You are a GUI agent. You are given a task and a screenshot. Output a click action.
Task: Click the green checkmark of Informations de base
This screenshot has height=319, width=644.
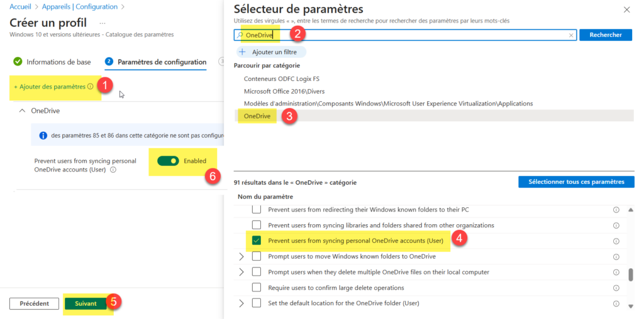pos(18,62)
